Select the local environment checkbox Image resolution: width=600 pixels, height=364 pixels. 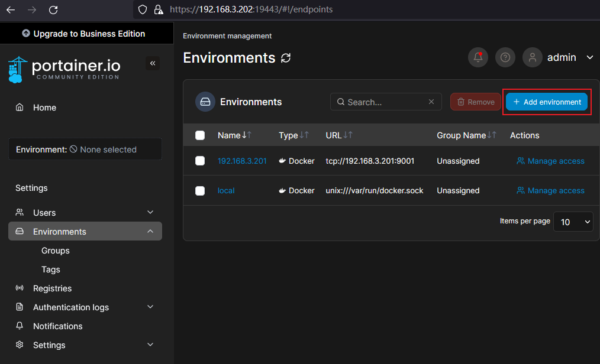[x=200, y=190]
